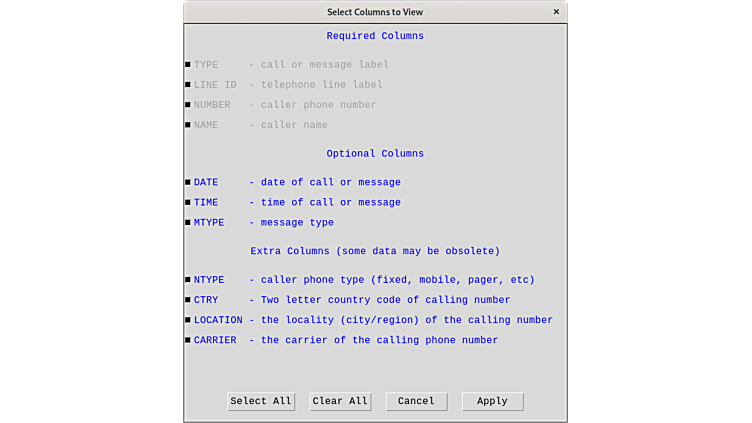Click the greyed-out NUMBER column checkbox
This screenshot has width=752, height=423.
click(x=188, y=105)
